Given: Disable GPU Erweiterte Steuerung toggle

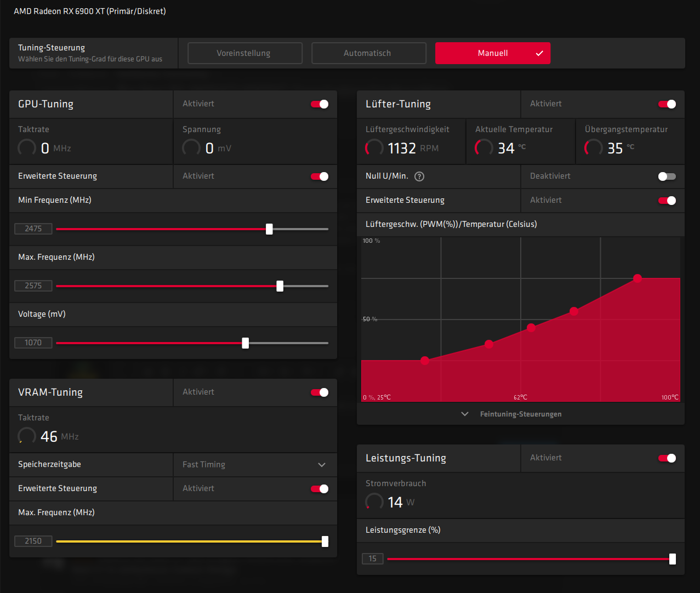Looking at the screenshot, I should 320,176.
